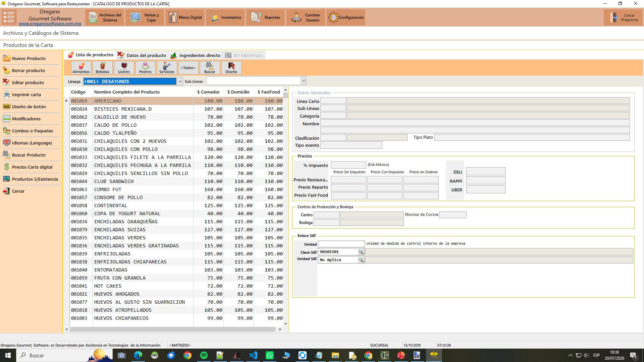Select the Licores category filter
This screenshot has width=644, height=362.
(124, 68)
